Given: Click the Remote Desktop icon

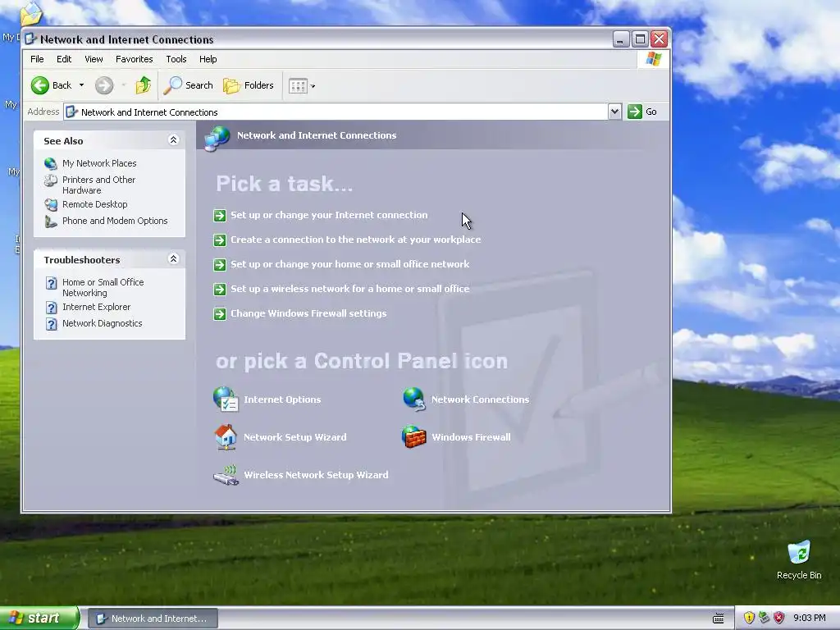Looking at the screenshot, I should (51, 204).
